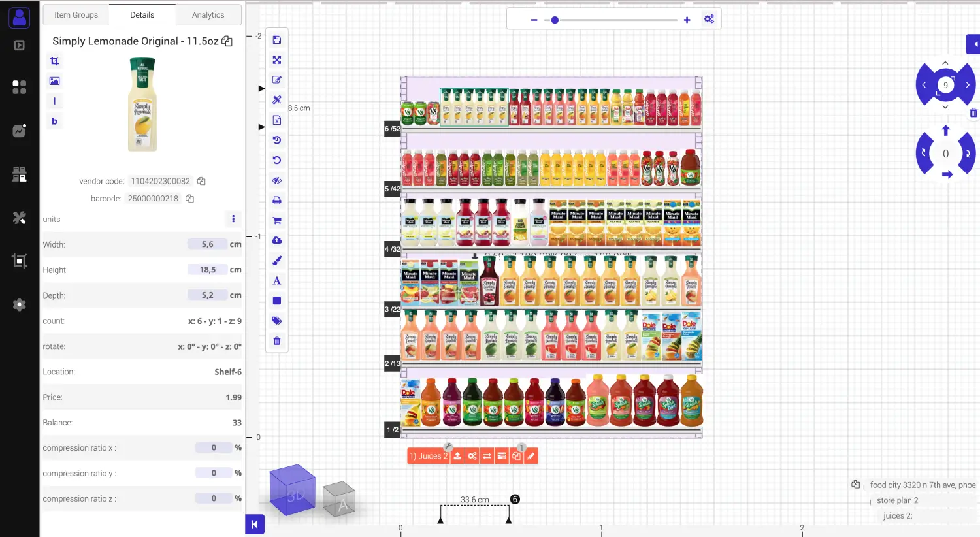The height and width of the screenshot is (537, 980).
Task: Select the Print tool in the vertical toolbar
Action: 276,200
